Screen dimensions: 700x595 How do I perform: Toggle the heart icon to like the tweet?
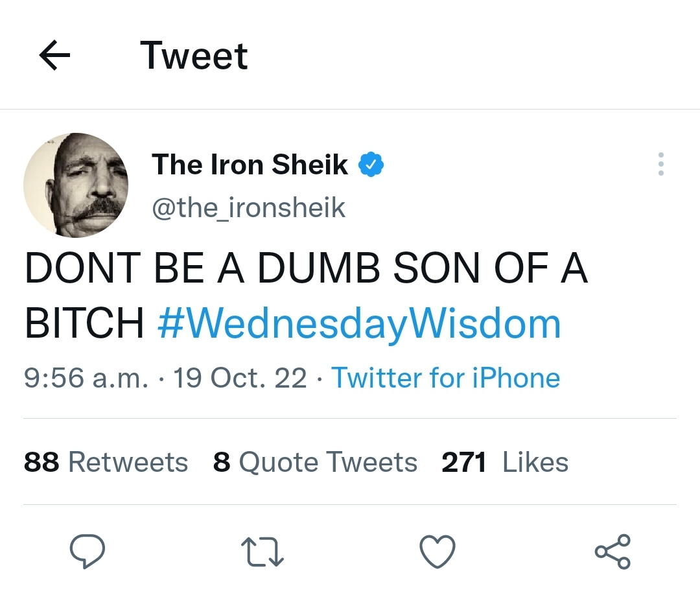pyautogui.click(x=437, y=552)
